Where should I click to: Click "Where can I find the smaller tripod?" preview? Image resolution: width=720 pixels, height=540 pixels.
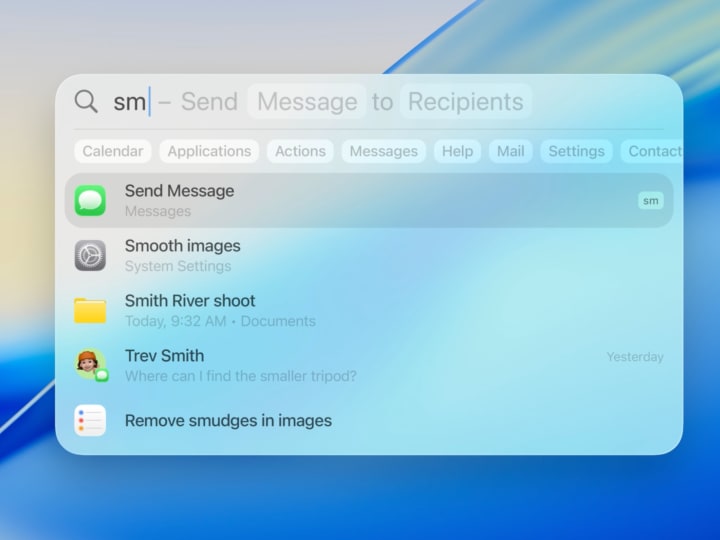click(x=241, y=376)
